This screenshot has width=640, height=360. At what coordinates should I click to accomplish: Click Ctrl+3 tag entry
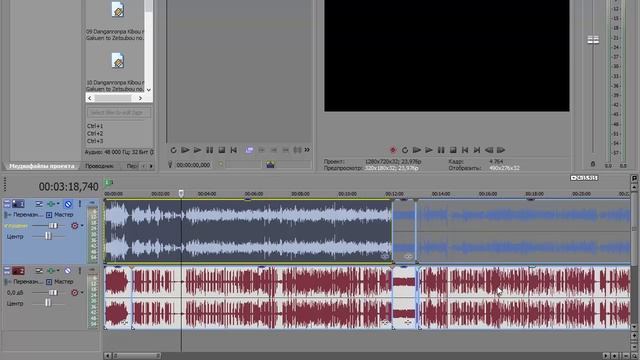coord(95,141)
